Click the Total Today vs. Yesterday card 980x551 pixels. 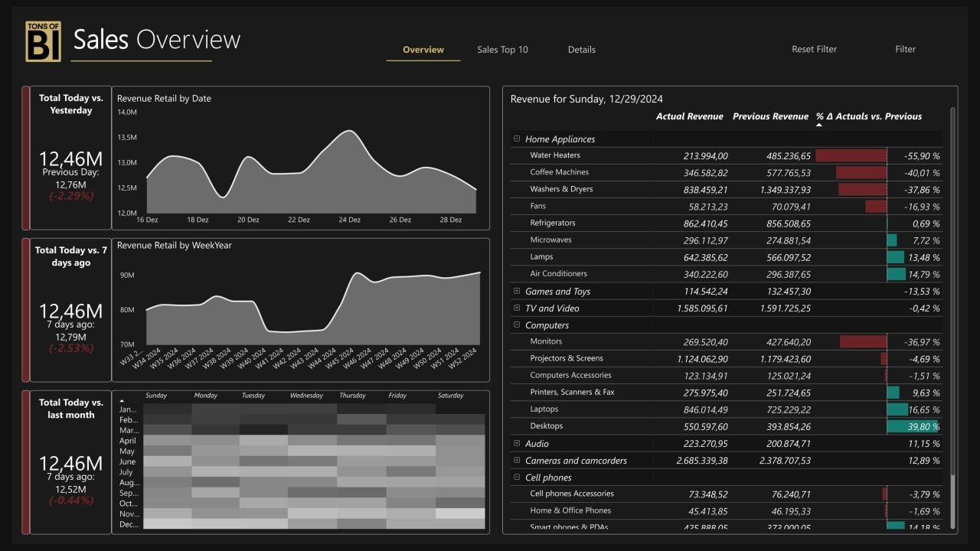point(71,158)
